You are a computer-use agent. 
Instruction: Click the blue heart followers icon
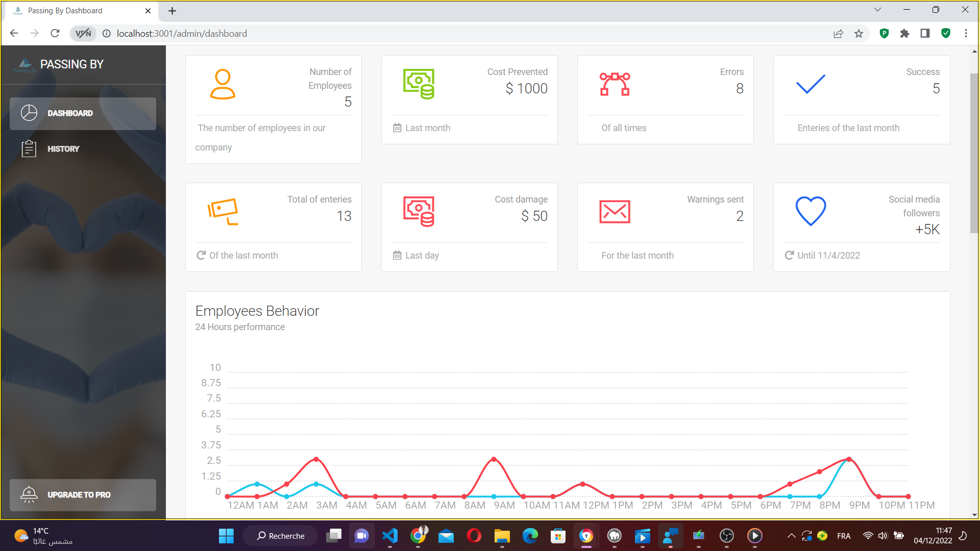[x=811, y=211]
